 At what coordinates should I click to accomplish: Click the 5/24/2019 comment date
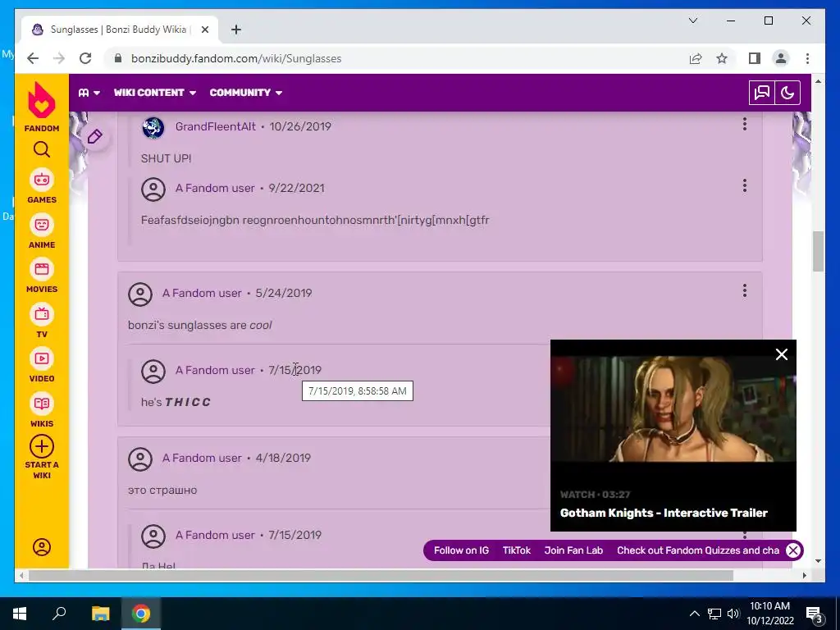(x=283, y=293)
